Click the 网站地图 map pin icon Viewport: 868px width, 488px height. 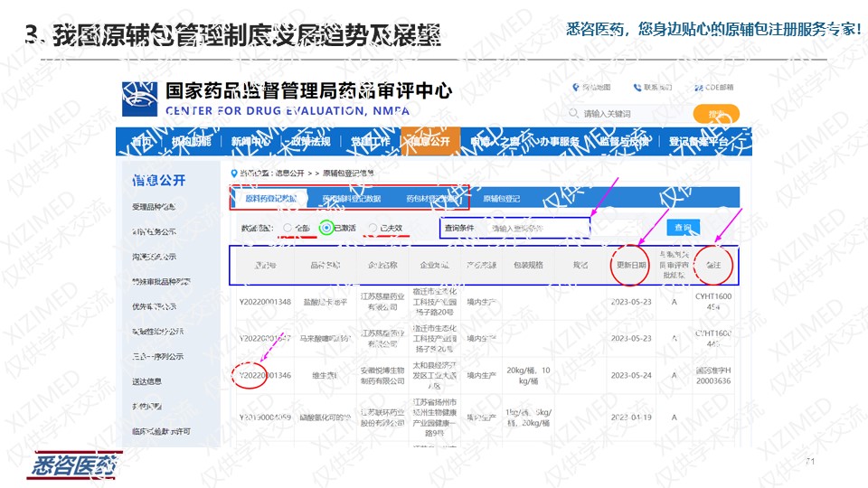coord(575,88)
